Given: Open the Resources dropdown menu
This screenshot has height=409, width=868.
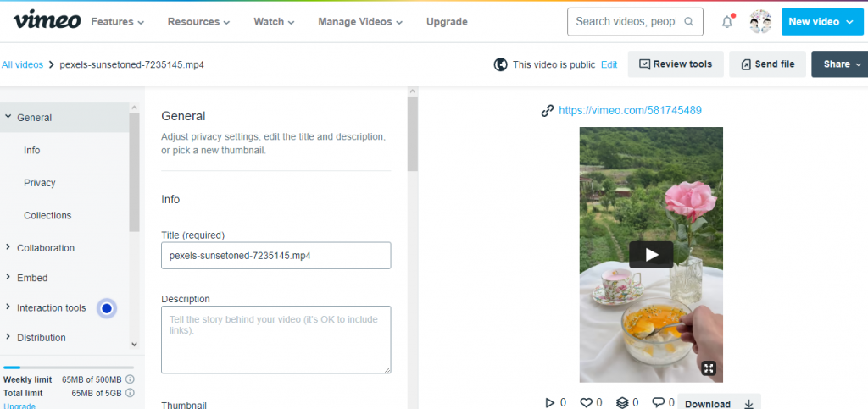Looking at the screenshot, I should coord(198,22).
